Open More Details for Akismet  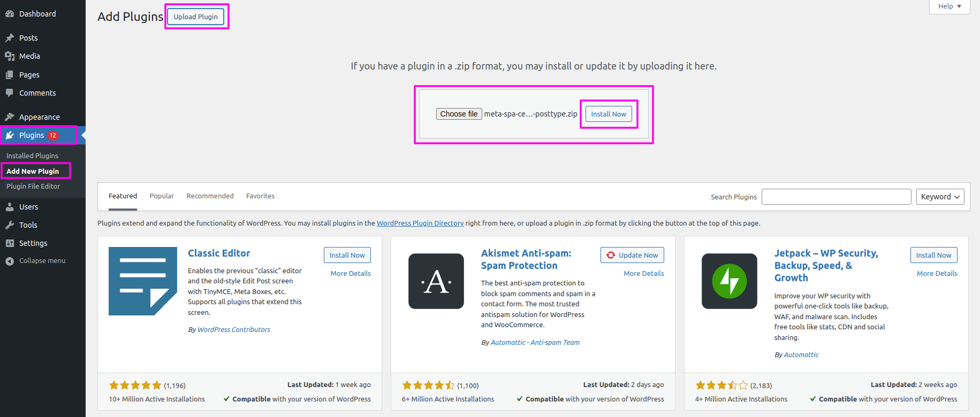click(644, 273)
